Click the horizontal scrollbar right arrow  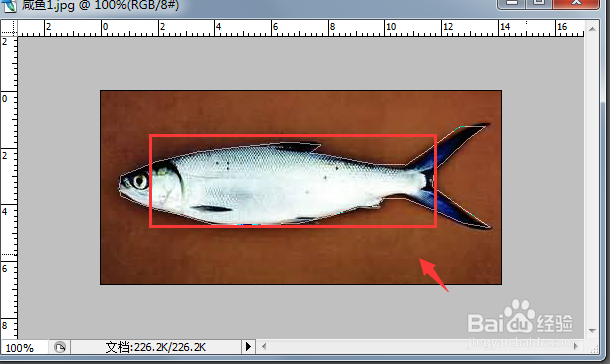coord(576,346)
